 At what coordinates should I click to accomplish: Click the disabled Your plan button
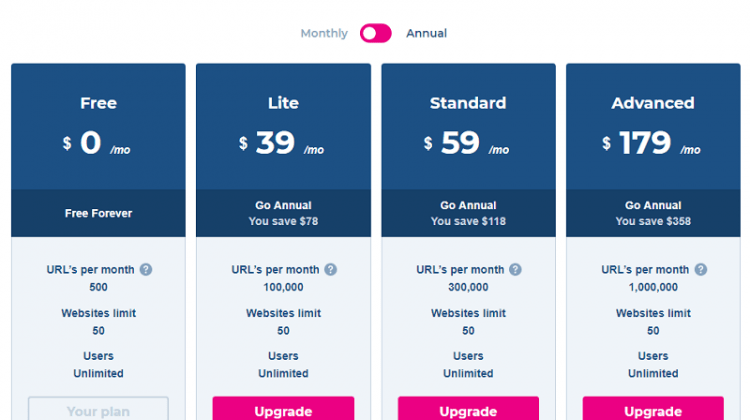[98, 409]
